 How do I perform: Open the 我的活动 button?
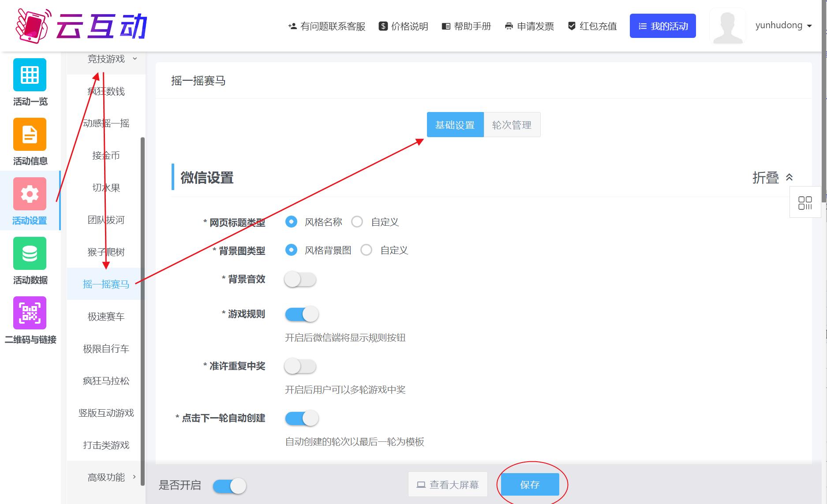pyautogui.click(x=662, y=26)
